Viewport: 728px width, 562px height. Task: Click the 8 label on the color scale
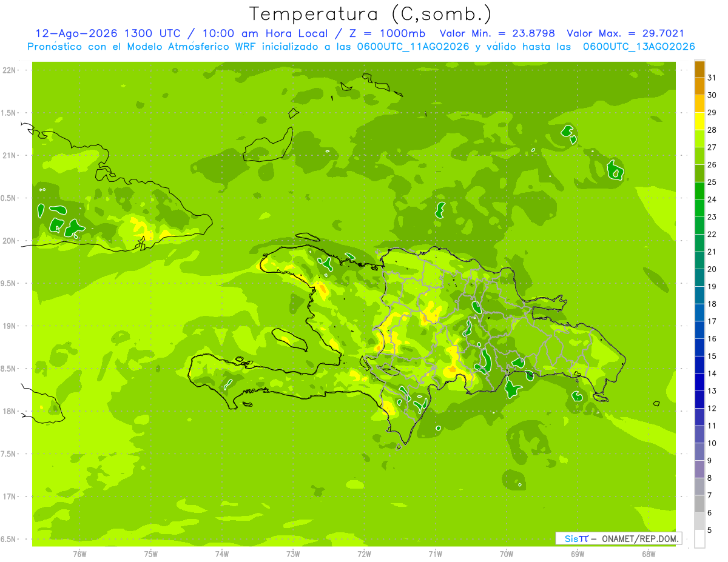tap(710, 478)
